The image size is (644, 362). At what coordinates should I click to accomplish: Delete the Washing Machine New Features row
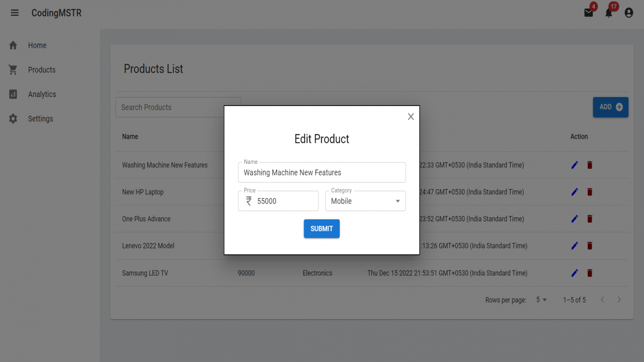(x=590, y=165)
